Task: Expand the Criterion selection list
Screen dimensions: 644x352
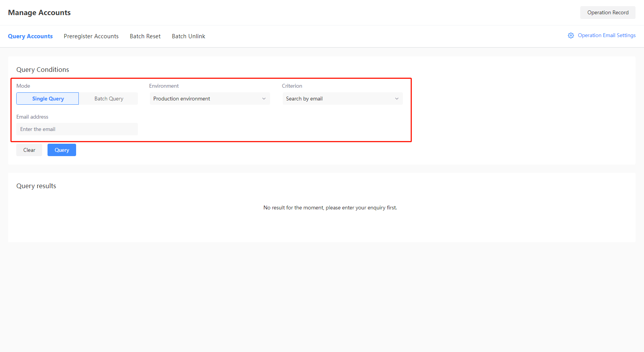Action: pos(342,99)
